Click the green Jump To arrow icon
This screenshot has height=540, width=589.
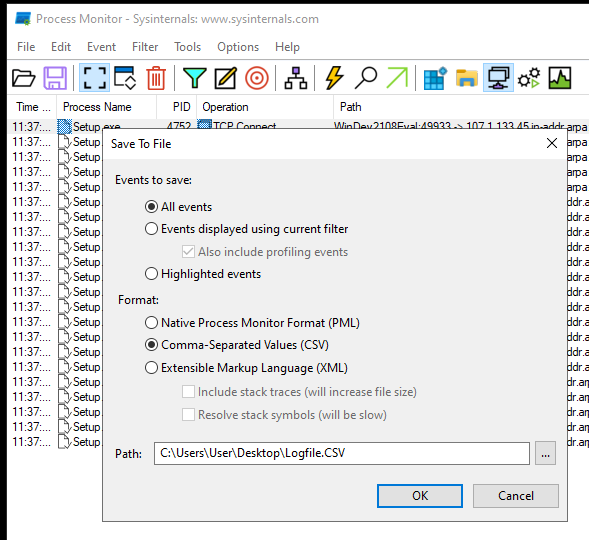tap(397, 78)
